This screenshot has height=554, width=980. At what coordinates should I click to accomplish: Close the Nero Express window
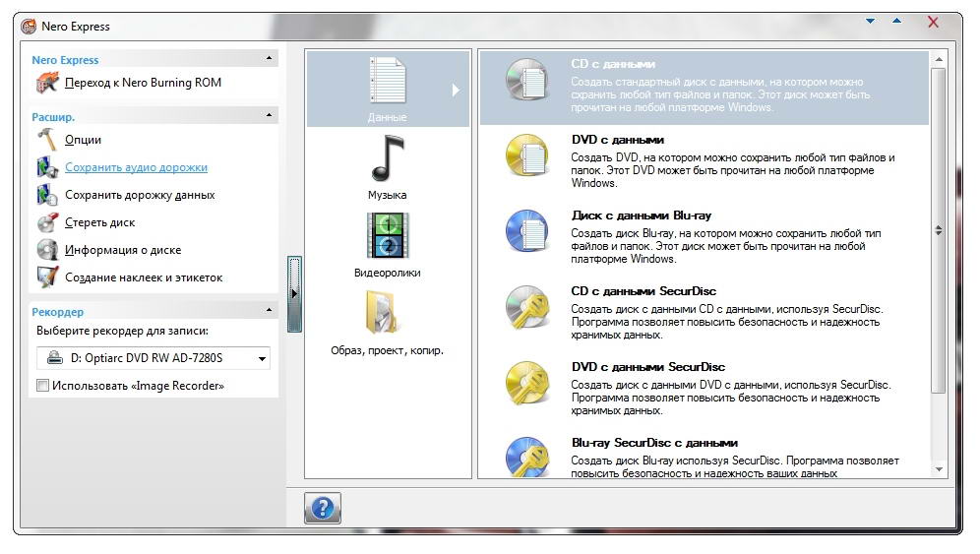pyautogui.click(x=933, y=23)
